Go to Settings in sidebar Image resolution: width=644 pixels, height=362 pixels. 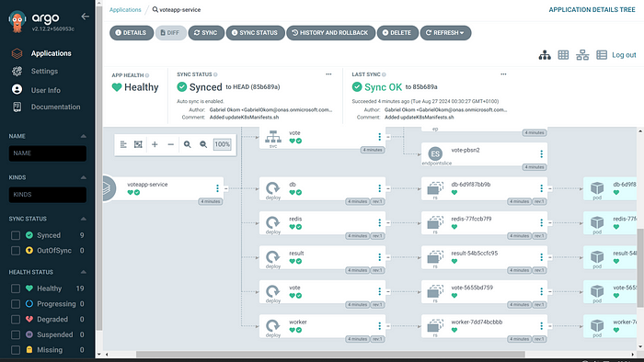(x=44, y=71)
